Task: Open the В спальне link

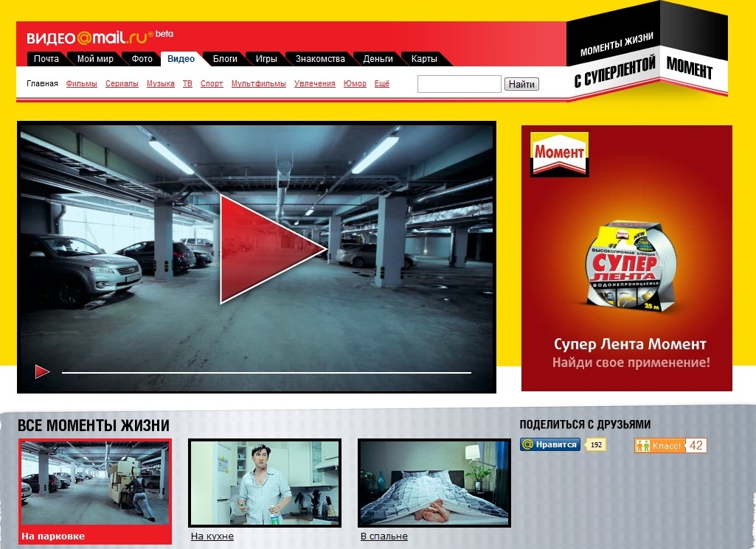Action: [384, 536]
